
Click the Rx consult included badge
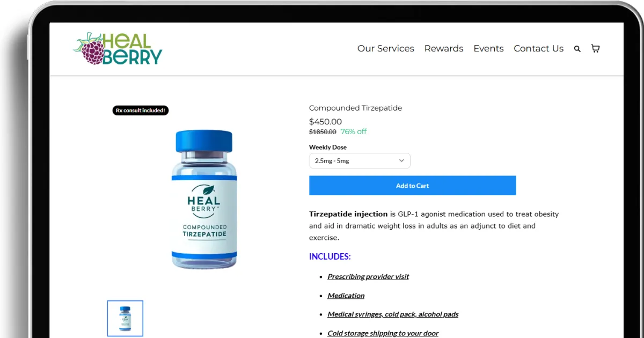(x=141, y=111)
